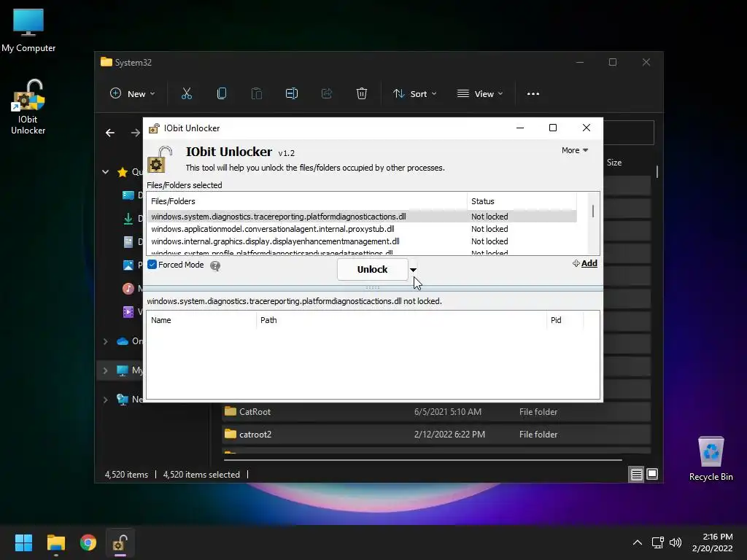Image resolution: width=747 pixels, height=560 pixels.
Task: Click the Name column header in process list
Action: point(201,321)
